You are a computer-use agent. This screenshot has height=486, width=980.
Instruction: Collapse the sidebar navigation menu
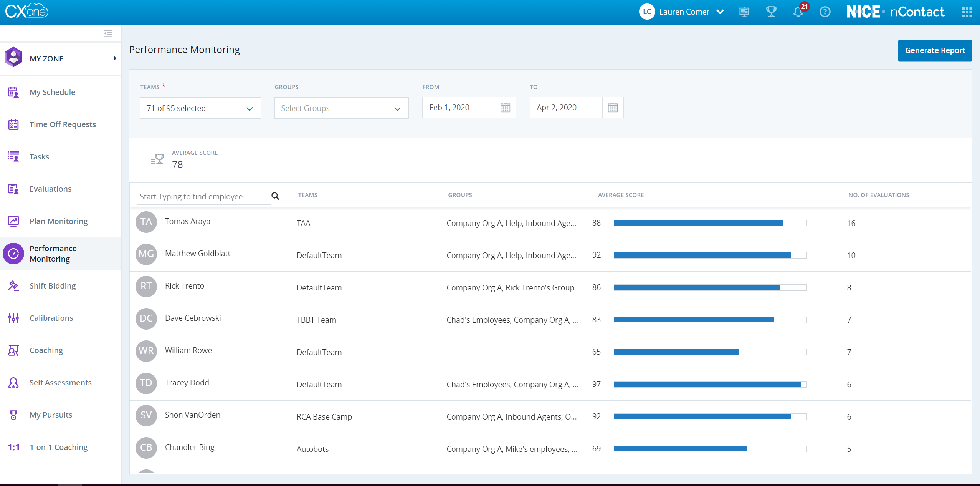click(x=108, y=33)
